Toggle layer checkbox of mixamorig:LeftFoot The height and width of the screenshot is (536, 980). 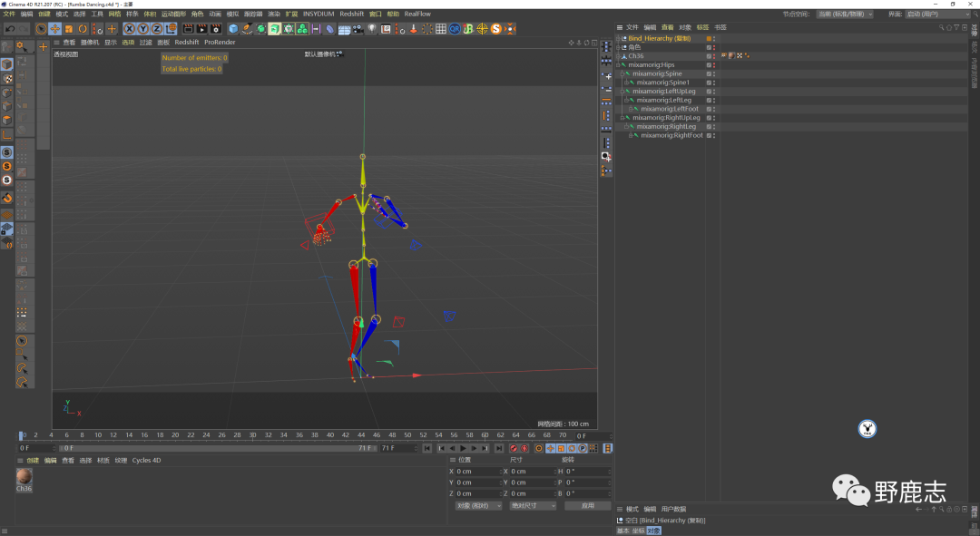(x=710, y=109)
